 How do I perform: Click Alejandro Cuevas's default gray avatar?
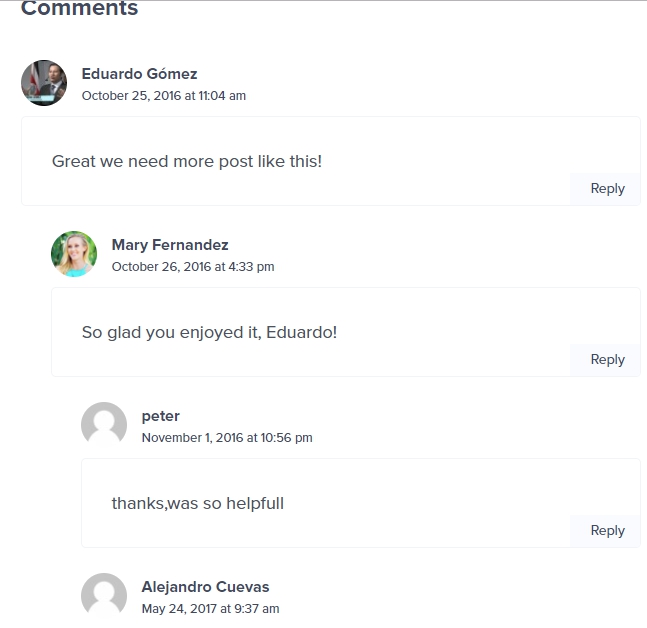pyautogui.click(x=104, y=596)
